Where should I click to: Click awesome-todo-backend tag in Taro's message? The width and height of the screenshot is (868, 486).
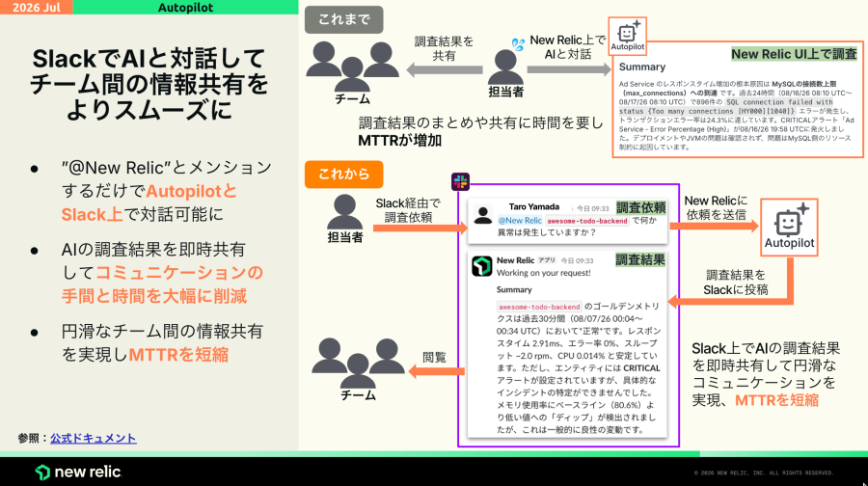tap(587, 221)
